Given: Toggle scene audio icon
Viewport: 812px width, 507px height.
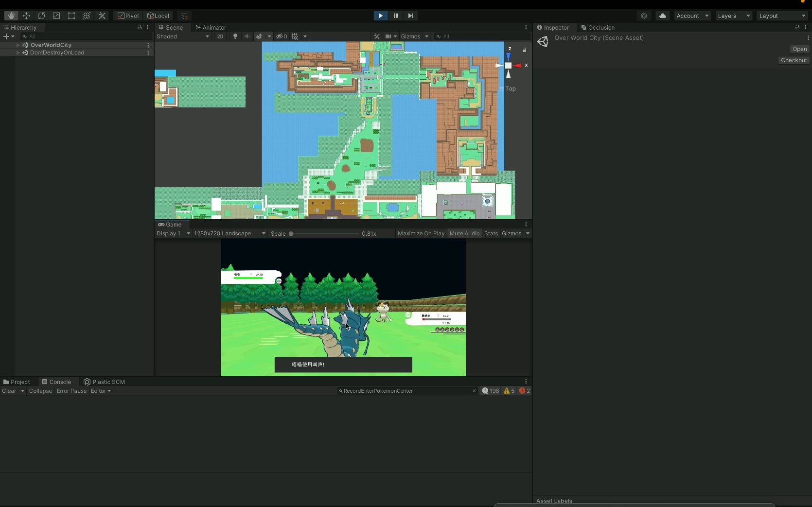Looking at the screenshot, I should point(247,36).
